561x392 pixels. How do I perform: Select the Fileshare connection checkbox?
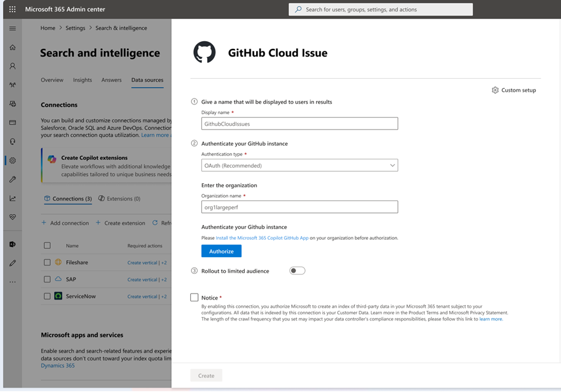pyautogui.click(x=47, y=263)
